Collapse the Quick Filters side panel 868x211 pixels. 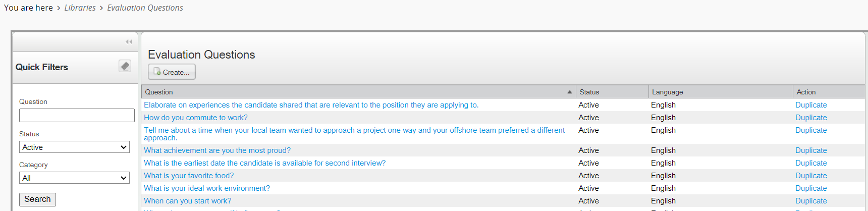click(x=129, y=42)
